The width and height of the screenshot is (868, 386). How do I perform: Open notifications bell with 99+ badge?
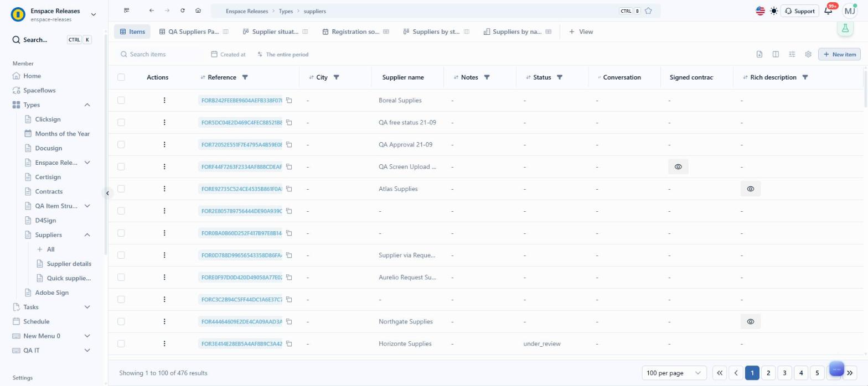[x=829, y=11]
